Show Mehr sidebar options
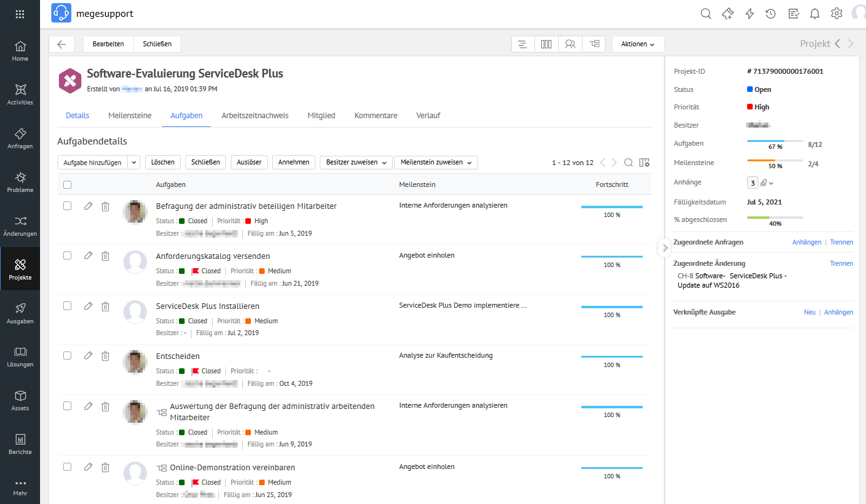This screenshot has height=504, width=866. pos(20,487)
